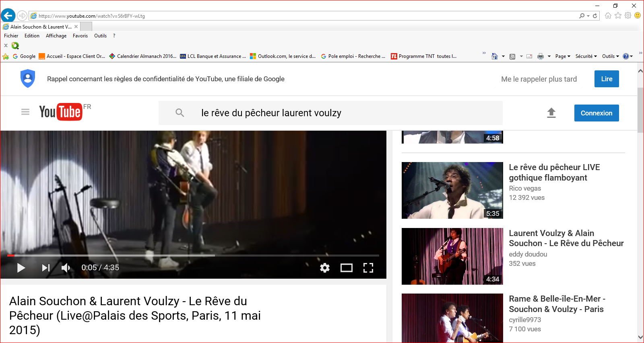Open the Fichier menu
The height and width of the screenshot is (343, 644).
point(11,36)
